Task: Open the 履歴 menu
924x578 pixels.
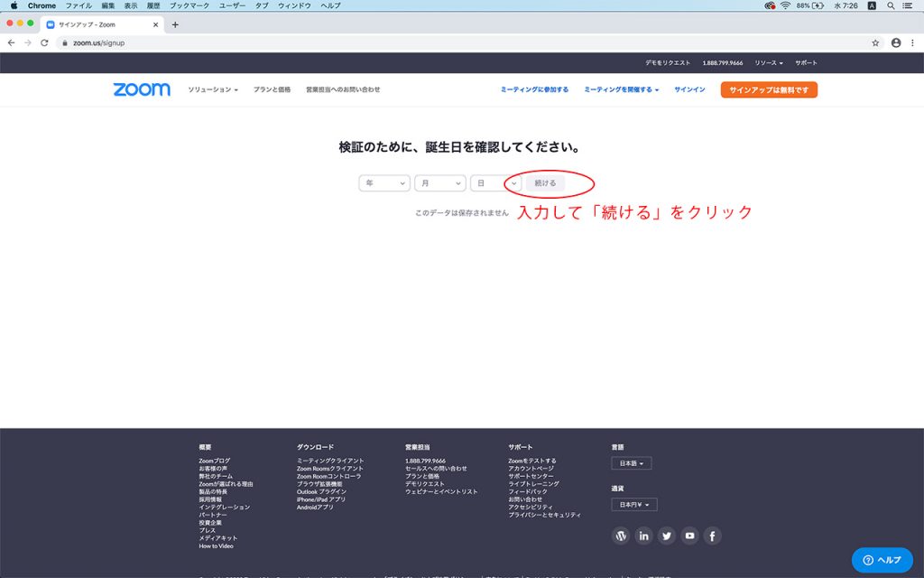Action: click(153, 5)
